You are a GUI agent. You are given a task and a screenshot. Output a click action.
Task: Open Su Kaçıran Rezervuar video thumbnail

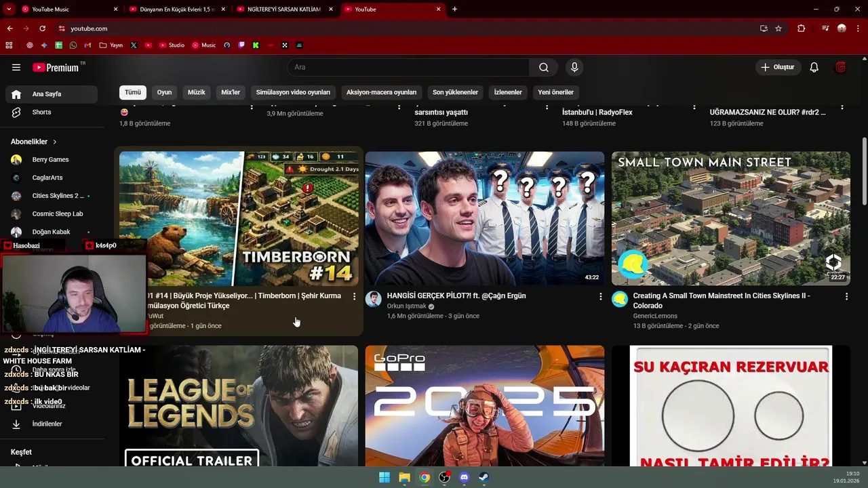[731, 405]
